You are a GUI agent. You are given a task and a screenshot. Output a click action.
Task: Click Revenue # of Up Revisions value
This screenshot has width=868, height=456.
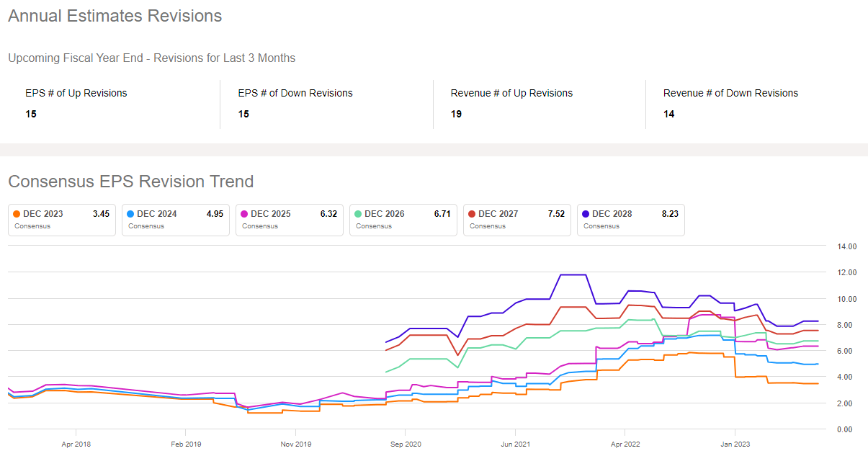point(456,114)
